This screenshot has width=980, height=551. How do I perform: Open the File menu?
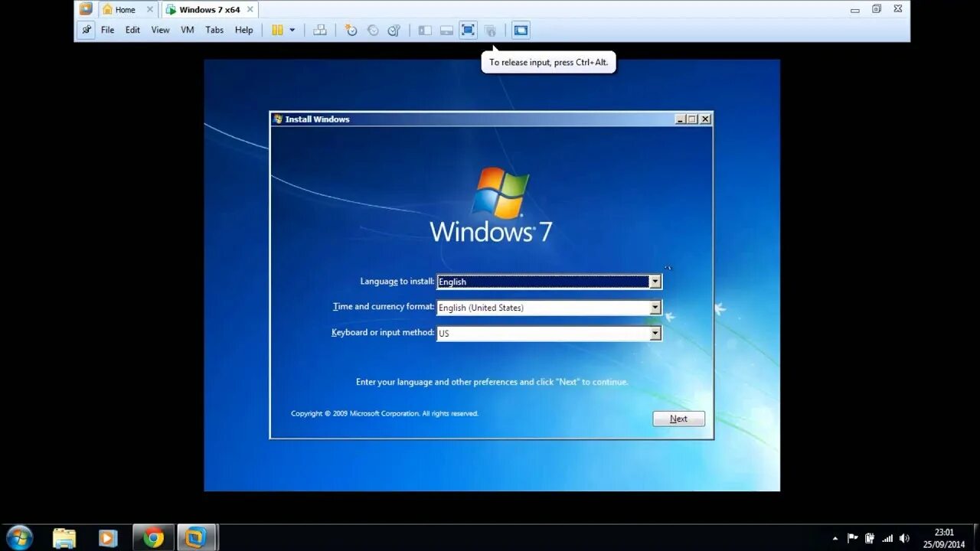click(x=107, y=30)
